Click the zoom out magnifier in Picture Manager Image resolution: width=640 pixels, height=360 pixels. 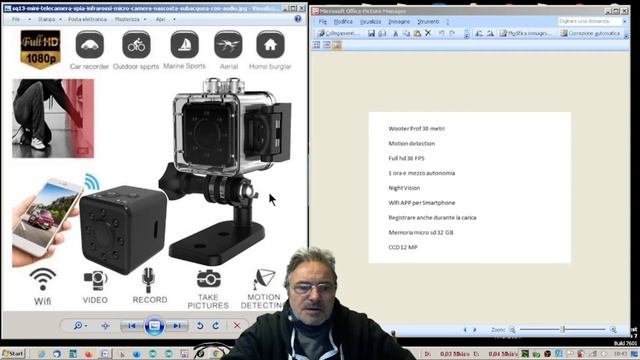tap(512, 329)
